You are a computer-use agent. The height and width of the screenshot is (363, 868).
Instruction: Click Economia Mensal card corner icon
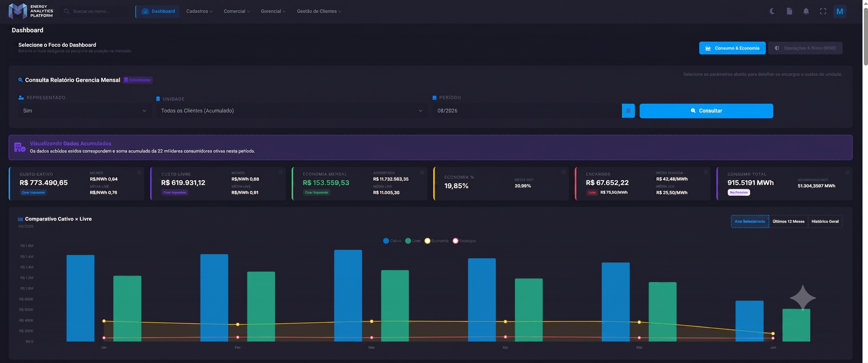coord(422,172)
